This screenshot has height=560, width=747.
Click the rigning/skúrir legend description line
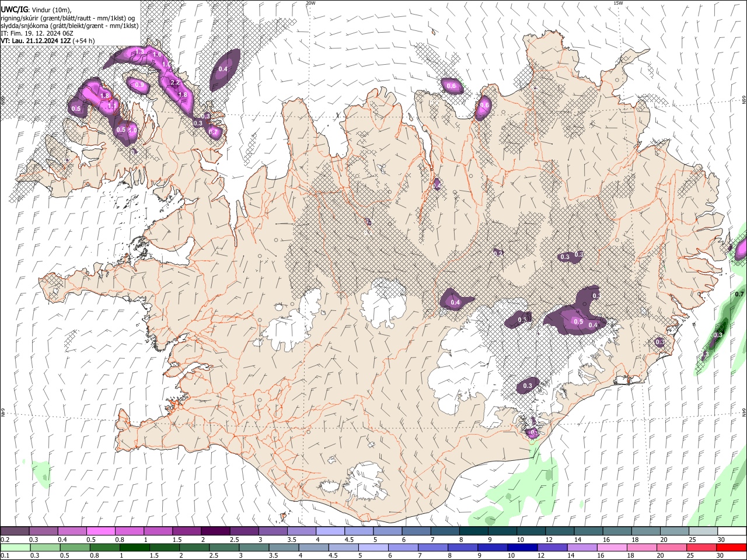point(68,17)
